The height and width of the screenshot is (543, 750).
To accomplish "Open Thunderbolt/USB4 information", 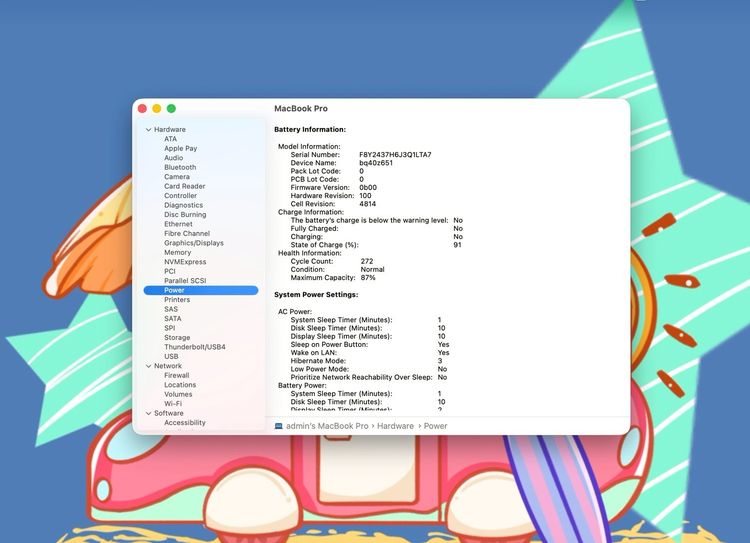I will click(x=195, y=347).
